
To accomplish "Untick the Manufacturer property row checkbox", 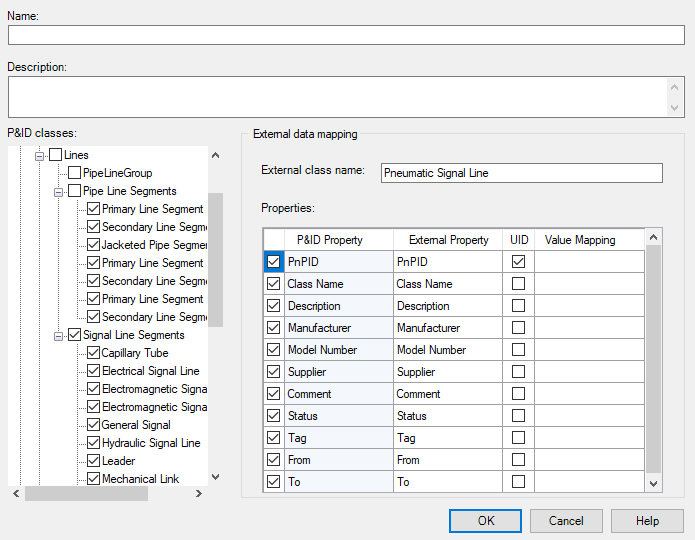I will pos(274,328).
